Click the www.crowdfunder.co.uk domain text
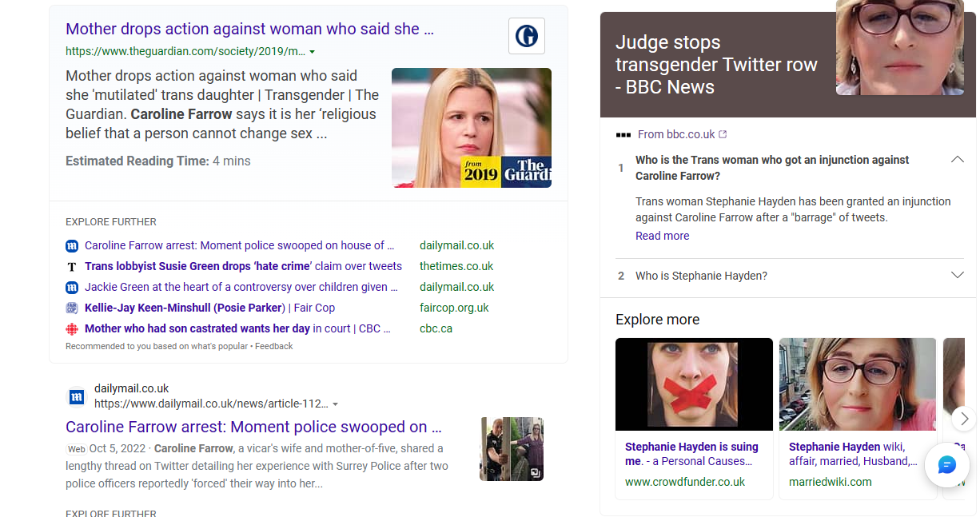This screenshot has height=517, width=980. (685, 482)
